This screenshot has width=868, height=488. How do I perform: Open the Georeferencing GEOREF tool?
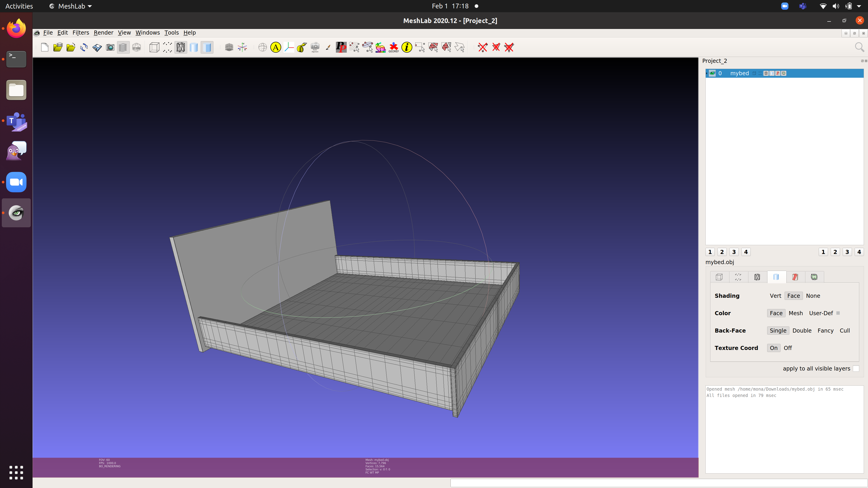(x=394, y=47)
